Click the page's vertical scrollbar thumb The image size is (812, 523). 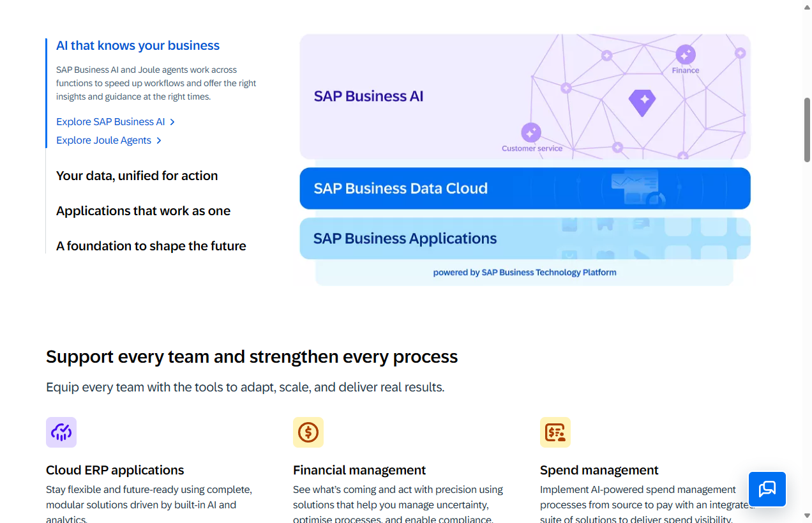pos(807,130)
